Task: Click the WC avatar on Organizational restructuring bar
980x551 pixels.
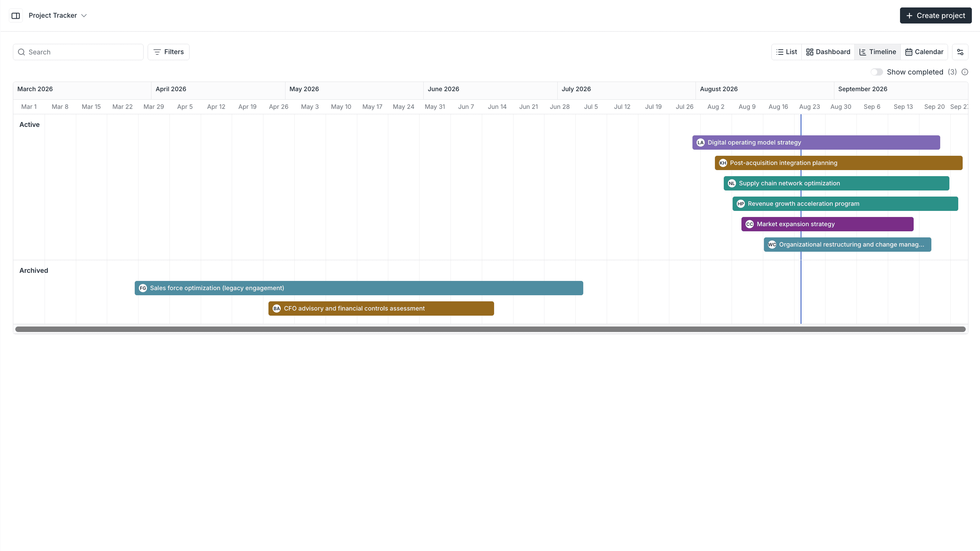Action: pyautogui.click(x=772, y=245)
